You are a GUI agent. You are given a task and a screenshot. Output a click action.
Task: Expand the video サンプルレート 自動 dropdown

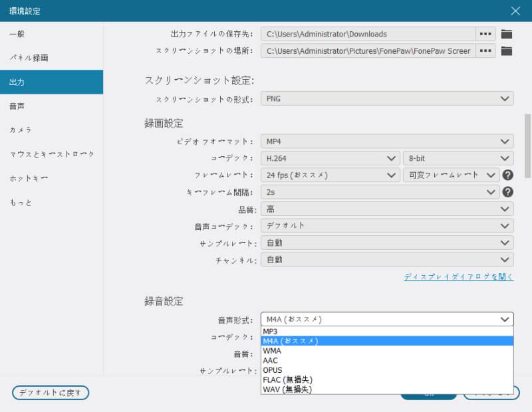coord(387,243)
